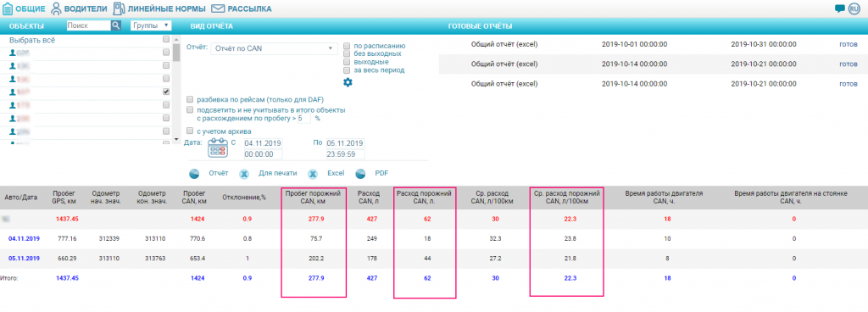Image resolution: width=868 pixels, height=312 pixels.
Task: Export the report with the Excel icon
Action: [313, 173]
